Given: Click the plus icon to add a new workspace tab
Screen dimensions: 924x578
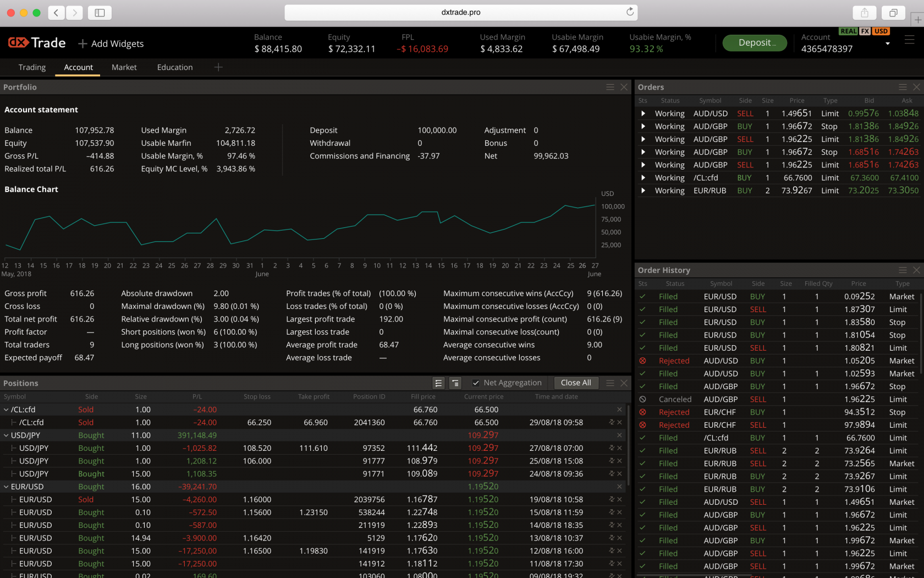Looking at the screenshot, I should click(x=218, y=67).
